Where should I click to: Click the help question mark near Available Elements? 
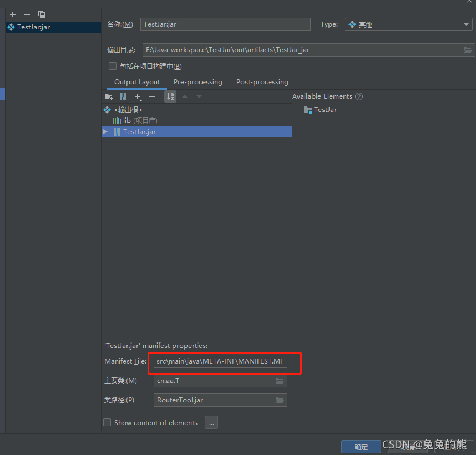[358, 96]
